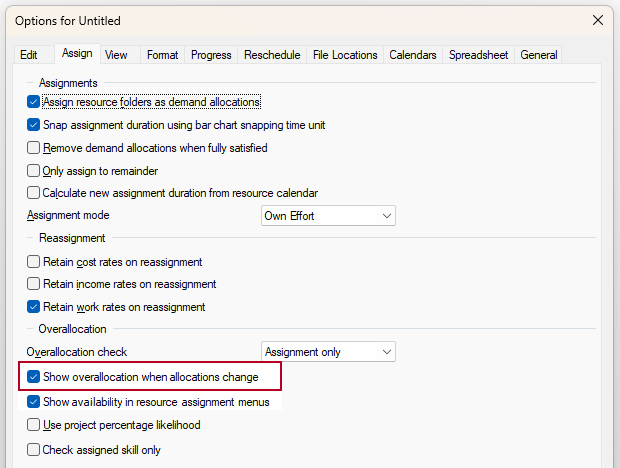620x468 pixels.
Task: Close the Options for Untitled dialog
Action: (x=598, y=20)
